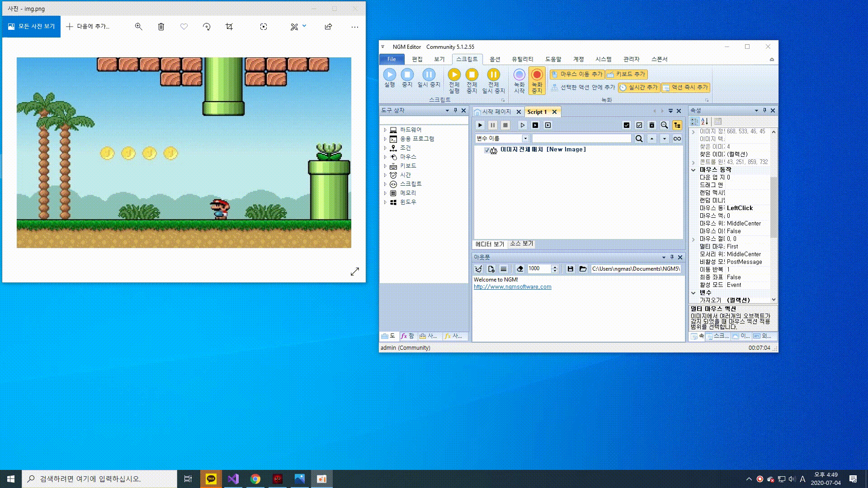Click the search text field in script editor
This screenshot has height=488, width=868.
581,139
